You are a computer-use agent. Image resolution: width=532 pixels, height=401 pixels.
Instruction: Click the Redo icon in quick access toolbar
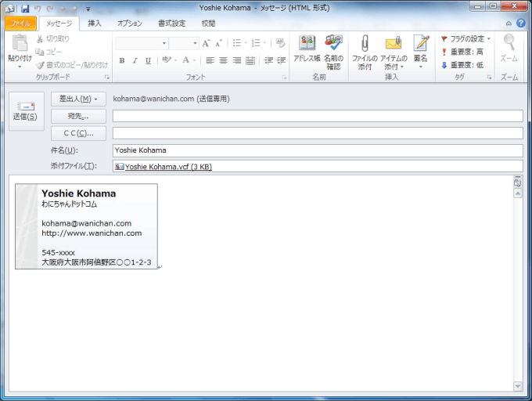50,9
